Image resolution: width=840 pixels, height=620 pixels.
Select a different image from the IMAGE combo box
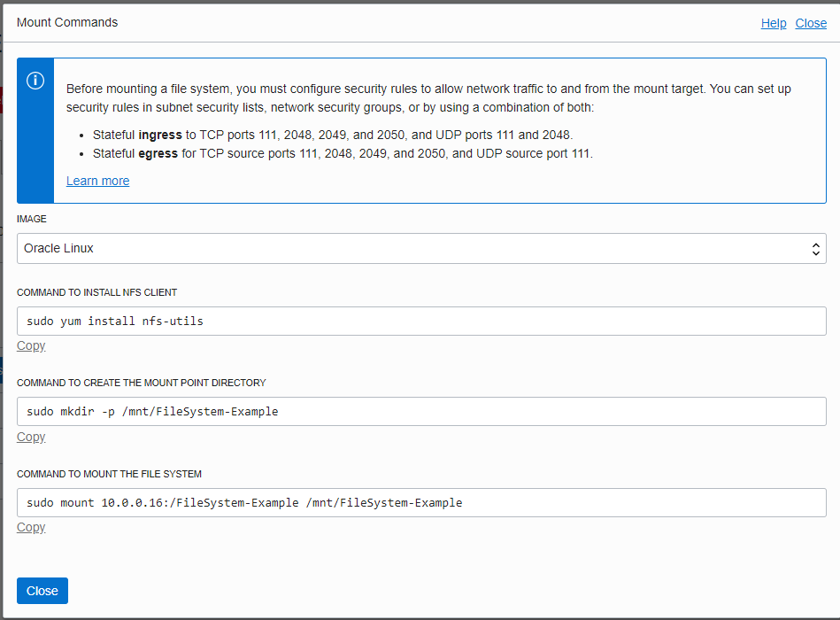coord(420,249)
